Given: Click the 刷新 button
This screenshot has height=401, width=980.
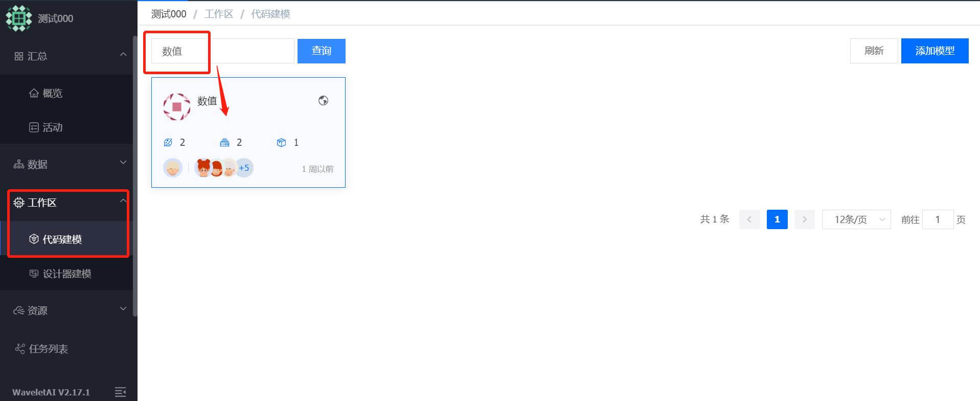Looking at the screenshot, I should (874, 51).
